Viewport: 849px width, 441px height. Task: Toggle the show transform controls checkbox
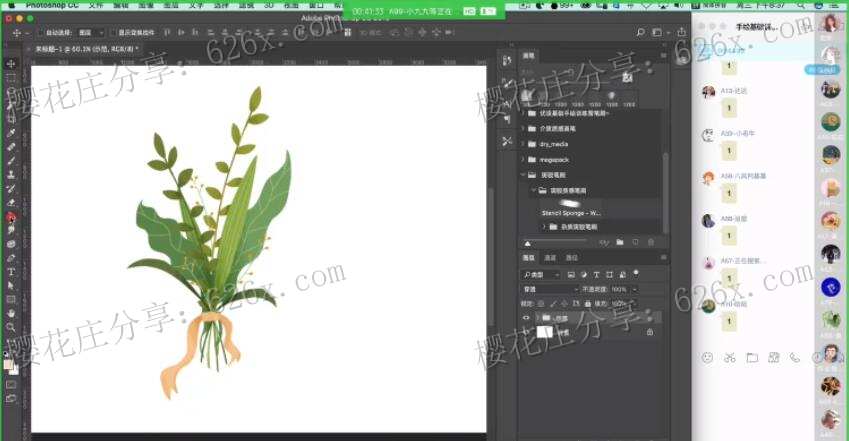(x=113, y=33)
